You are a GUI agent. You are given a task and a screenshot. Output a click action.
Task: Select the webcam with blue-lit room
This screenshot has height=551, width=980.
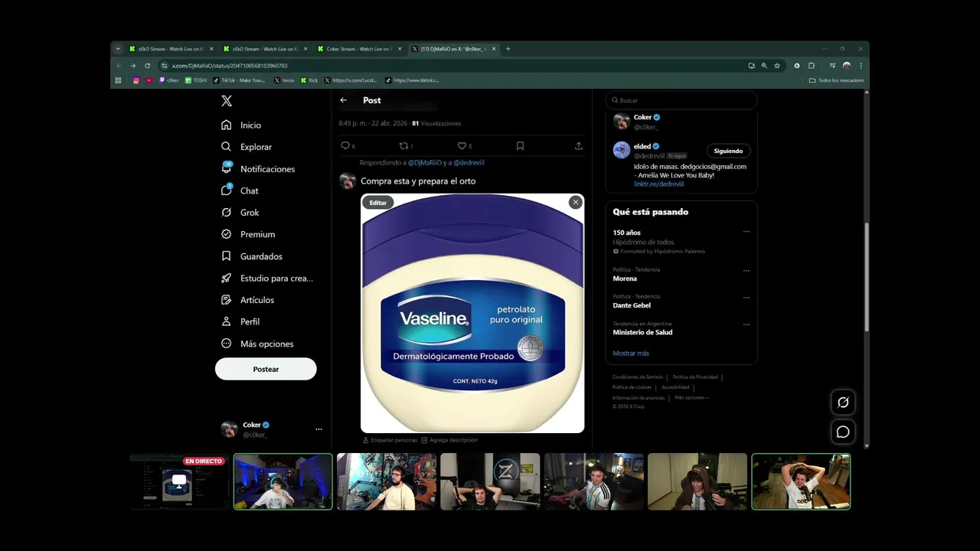[x=283, y=481]
